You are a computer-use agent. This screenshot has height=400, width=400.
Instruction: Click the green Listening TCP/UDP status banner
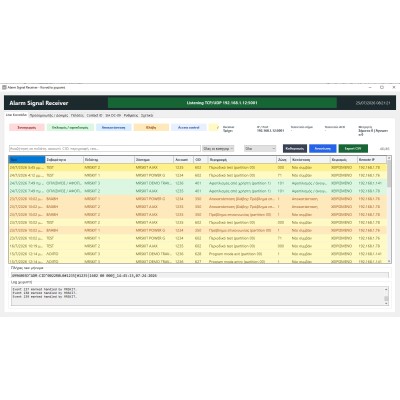coord(222,103)
